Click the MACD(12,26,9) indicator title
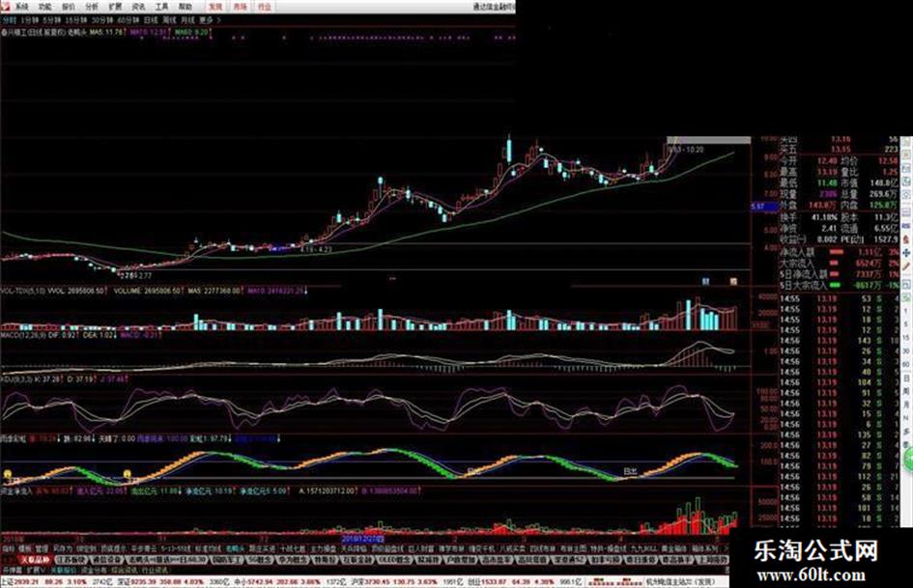913x588 pixels. pos(22,335)
